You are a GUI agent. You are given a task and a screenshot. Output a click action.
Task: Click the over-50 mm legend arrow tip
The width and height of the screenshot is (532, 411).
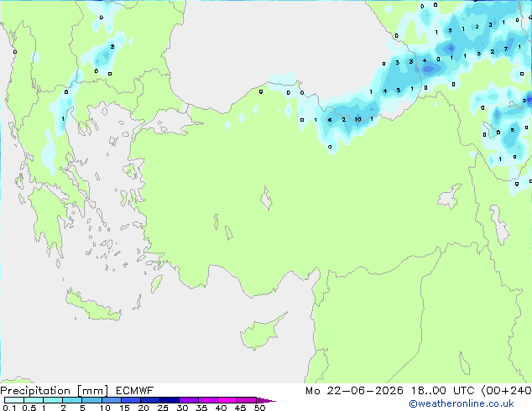(x=266, y=400)
